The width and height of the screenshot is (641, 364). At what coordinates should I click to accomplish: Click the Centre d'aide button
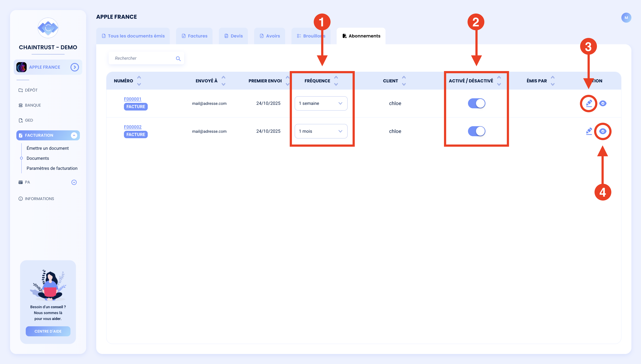(x=48, y=331)
